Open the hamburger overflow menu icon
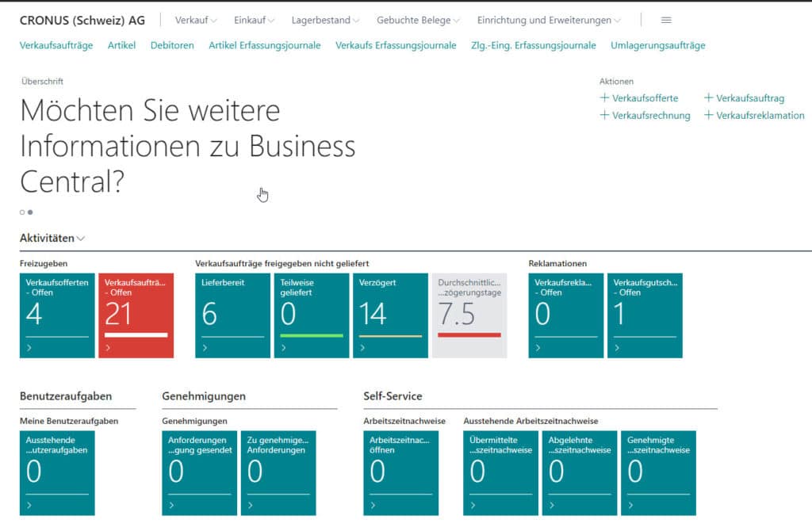Image resolution: width=812 pixels, height=531 pixels. click(x=666, y=20)
